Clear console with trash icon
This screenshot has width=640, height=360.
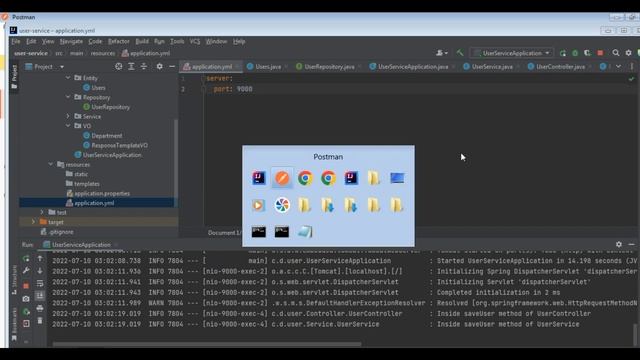pyautogui.click(x=40, y=320)
